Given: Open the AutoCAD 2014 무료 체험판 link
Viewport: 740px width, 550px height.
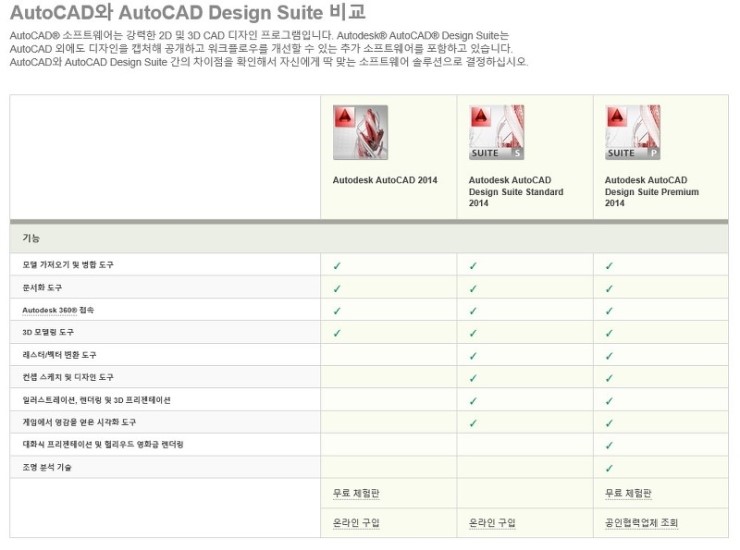Looking at the screenshot, I should [x=356, y=493].
